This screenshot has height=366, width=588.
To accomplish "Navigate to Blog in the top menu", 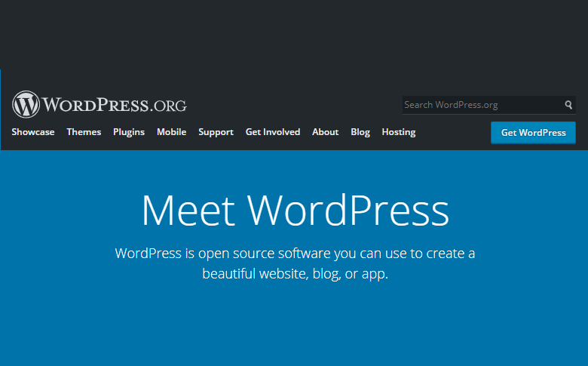I will [x=360, y=132].
